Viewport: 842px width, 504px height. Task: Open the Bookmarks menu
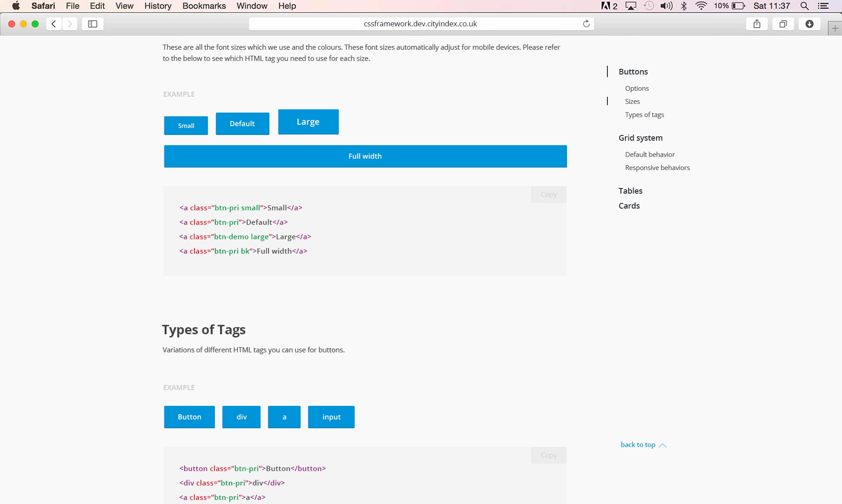(x=204, y=6)
